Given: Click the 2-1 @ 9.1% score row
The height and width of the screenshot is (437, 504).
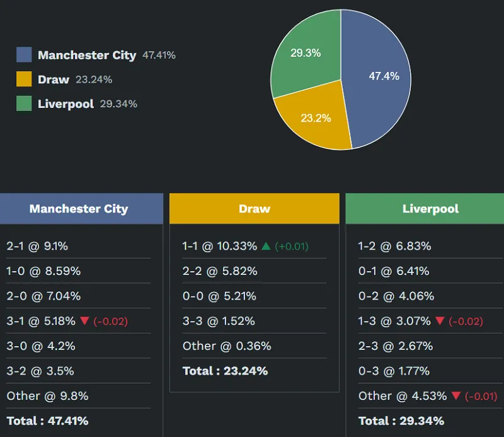Looking at the screenshot, I should [x=37, y=246].
